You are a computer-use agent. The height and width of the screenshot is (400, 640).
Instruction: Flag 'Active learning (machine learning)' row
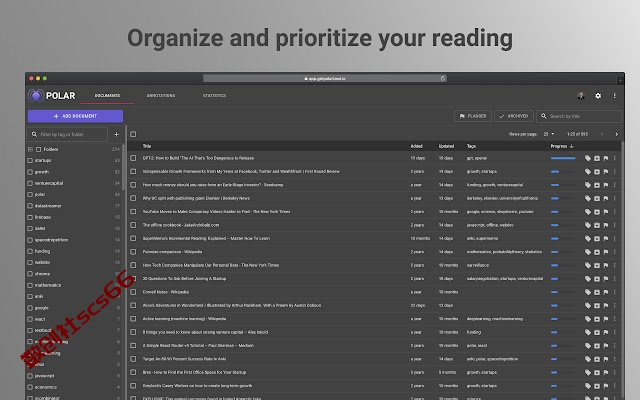(606, 319)
